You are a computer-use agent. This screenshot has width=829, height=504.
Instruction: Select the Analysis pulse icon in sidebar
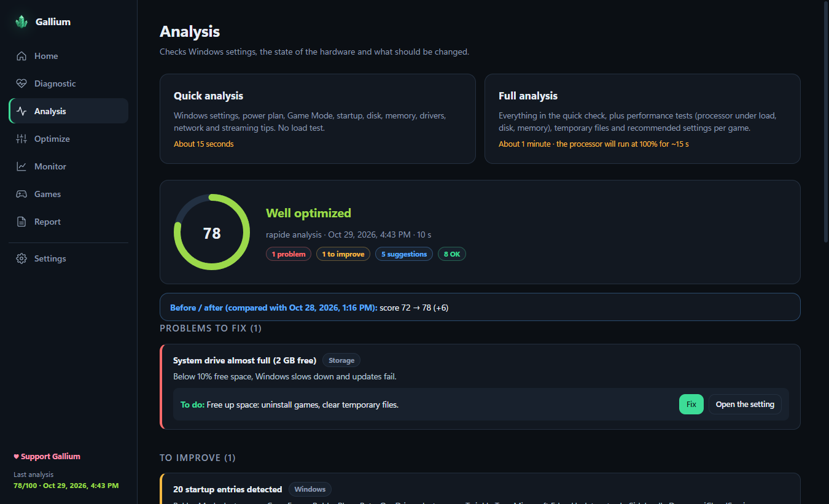pyautogui.click(x=21, y=111)
